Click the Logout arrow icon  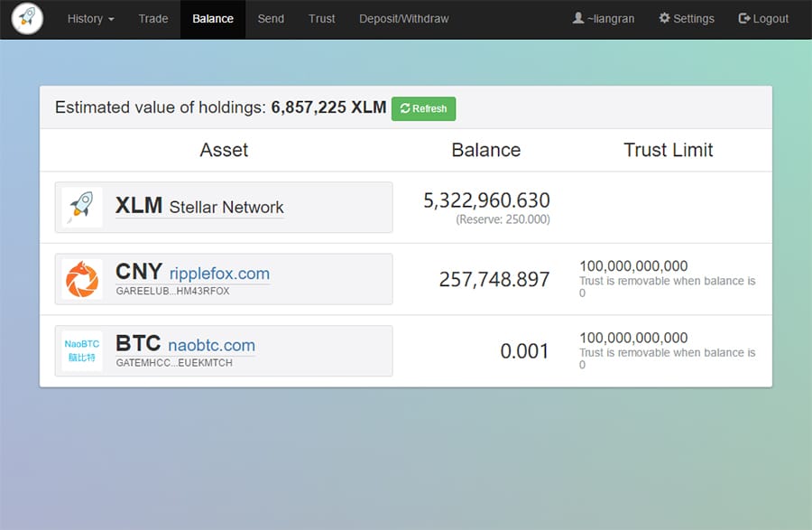pyautogui.click(x=744, y=19)
